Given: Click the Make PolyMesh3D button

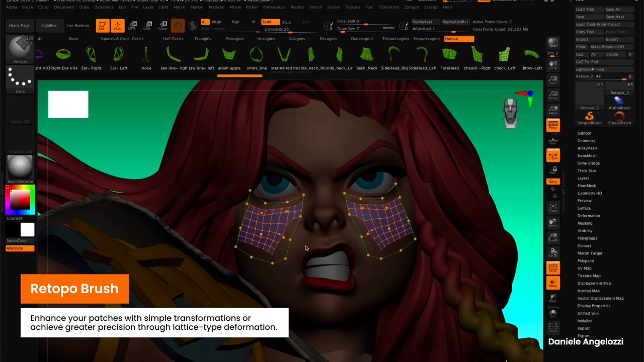Looking at the screenshot, I should point(611,47).
